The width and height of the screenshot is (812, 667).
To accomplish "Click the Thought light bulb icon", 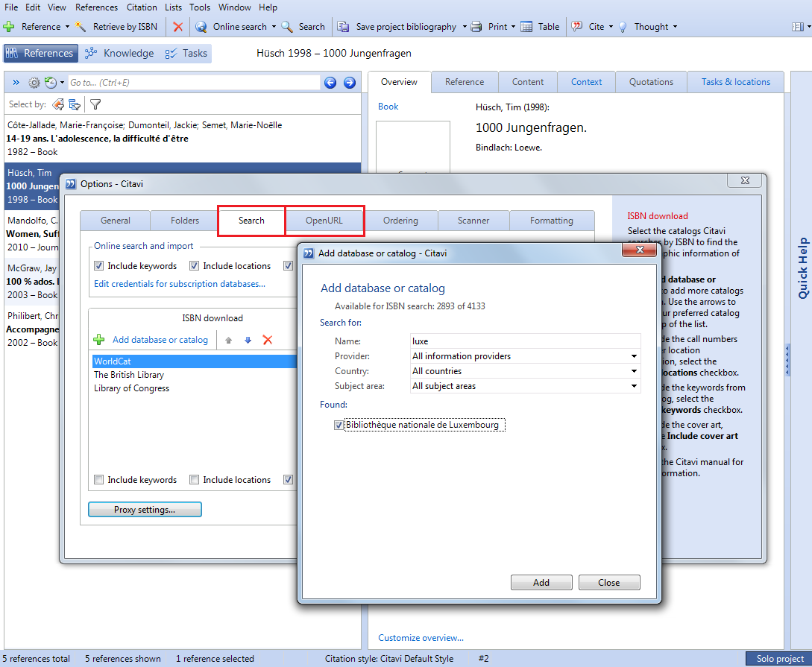I will [623, 26].
